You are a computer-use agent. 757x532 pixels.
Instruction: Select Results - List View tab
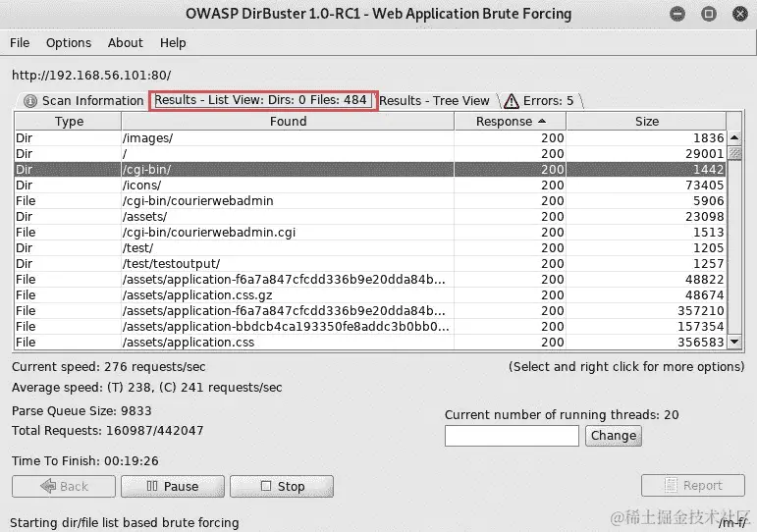click(x=262, y=100)
